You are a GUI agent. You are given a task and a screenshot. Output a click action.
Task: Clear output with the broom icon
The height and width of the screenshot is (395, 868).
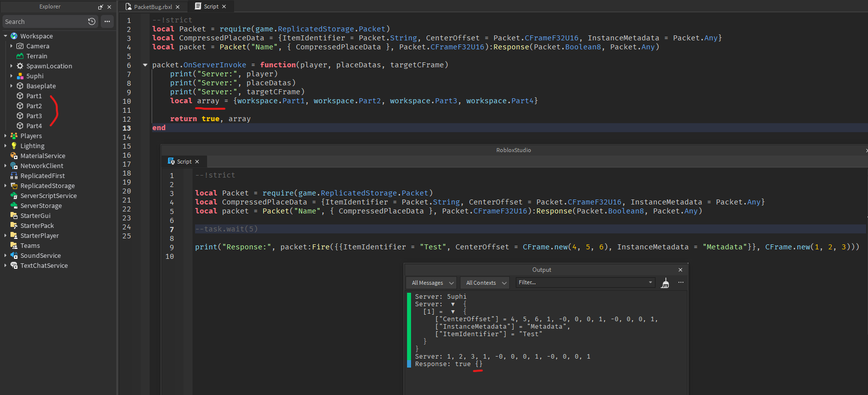point(665,283)
